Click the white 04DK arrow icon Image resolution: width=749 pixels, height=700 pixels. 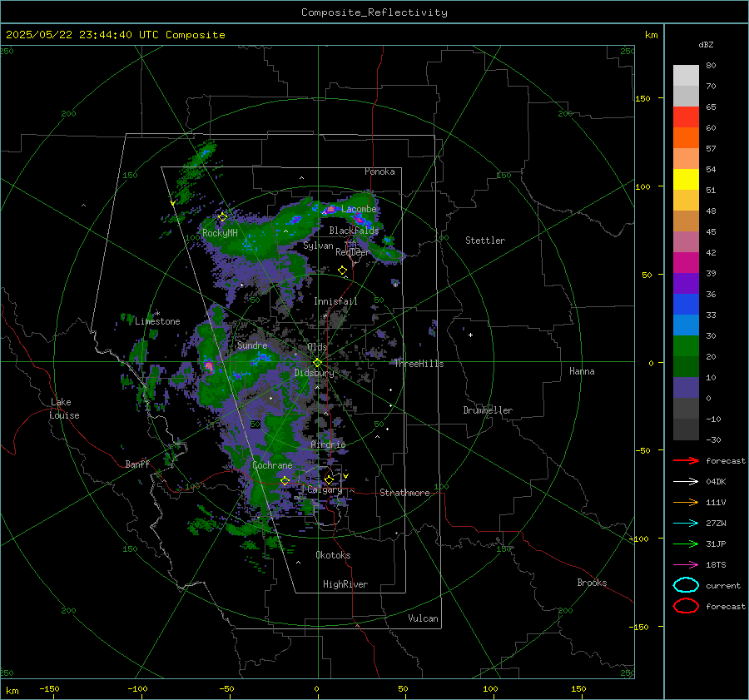tap(686, 482)
